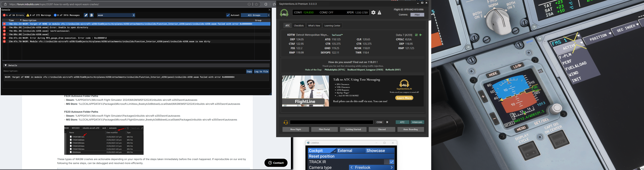Open the autosaves folder screenshot image
This screenshot has height=170, width=644.
pyautogui.click(x=104, y=140)
